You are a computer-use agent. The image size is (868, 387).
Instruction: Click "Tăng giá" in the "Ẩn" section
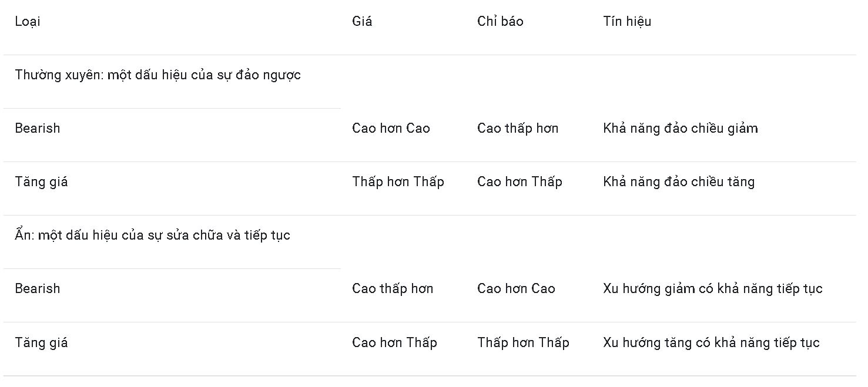pyautogui.click(x=41, y=343)
